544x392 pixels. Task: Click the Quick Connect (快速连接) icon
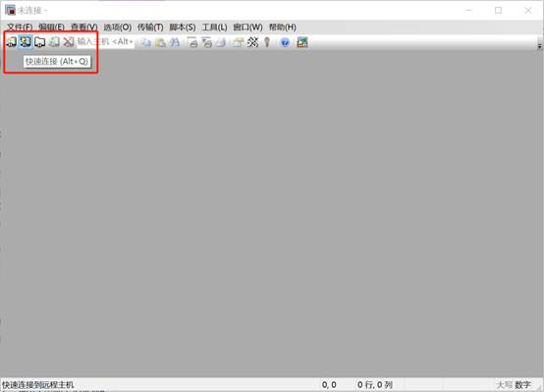pyautogui.click(x=26, y=42)
